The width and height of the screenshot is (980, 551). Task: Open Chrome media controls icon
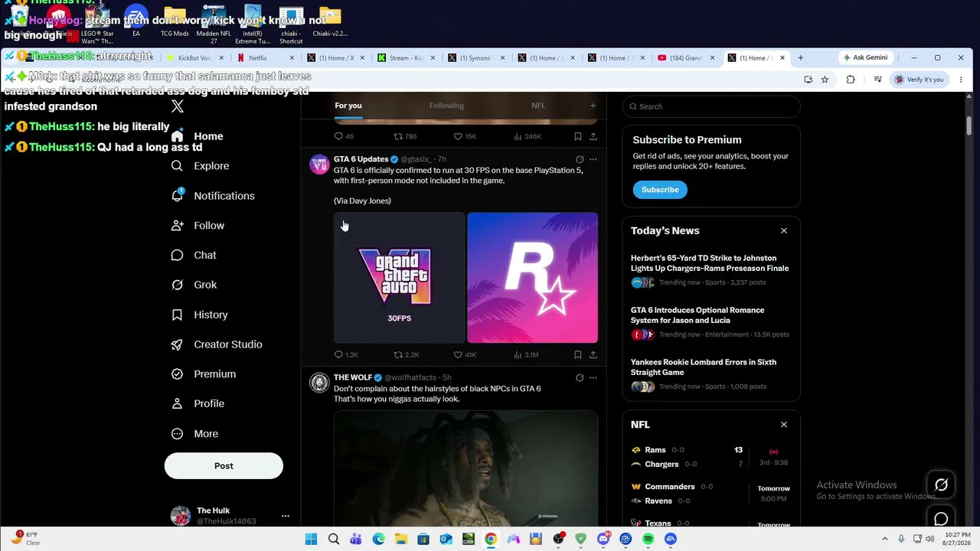877,80
